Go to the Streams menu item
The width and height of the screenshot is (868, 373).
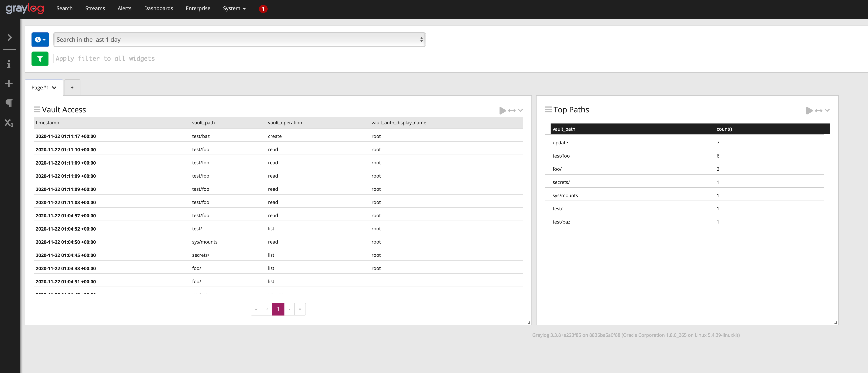95,9
